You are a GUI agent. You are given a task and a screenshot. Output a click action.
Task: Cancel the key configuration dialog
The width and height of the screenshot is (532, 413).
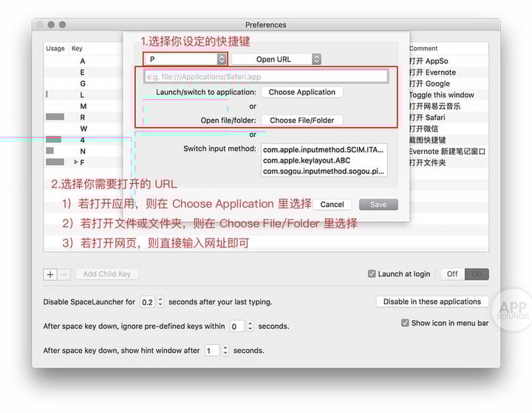(332, 205)
